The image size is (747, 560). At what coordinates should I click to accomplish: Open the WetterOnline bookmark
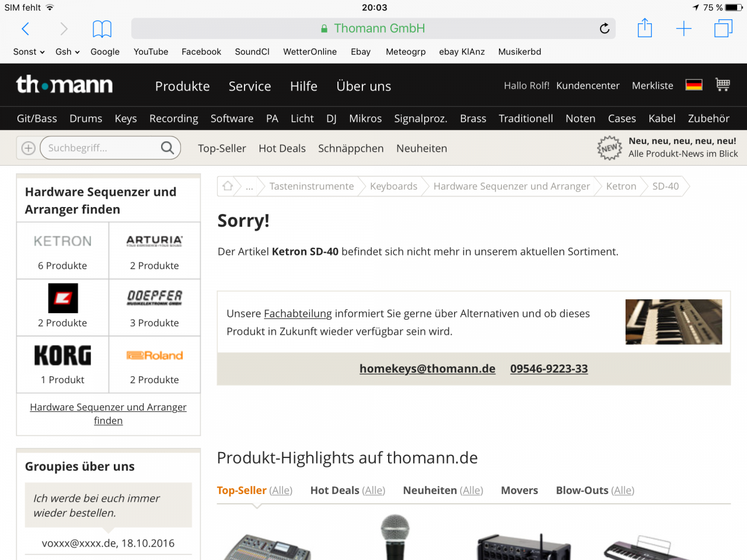coord(310,52)
